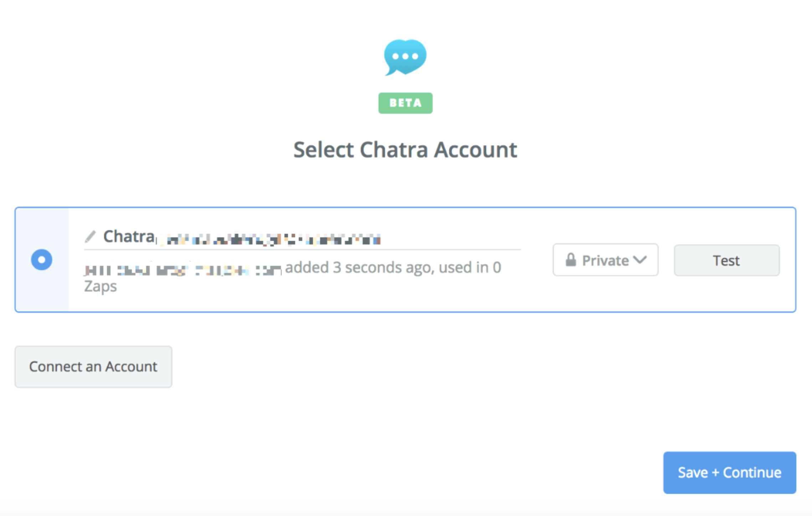Click the green BETA badge
Screen dimensions: 812x516
point(405,103)
